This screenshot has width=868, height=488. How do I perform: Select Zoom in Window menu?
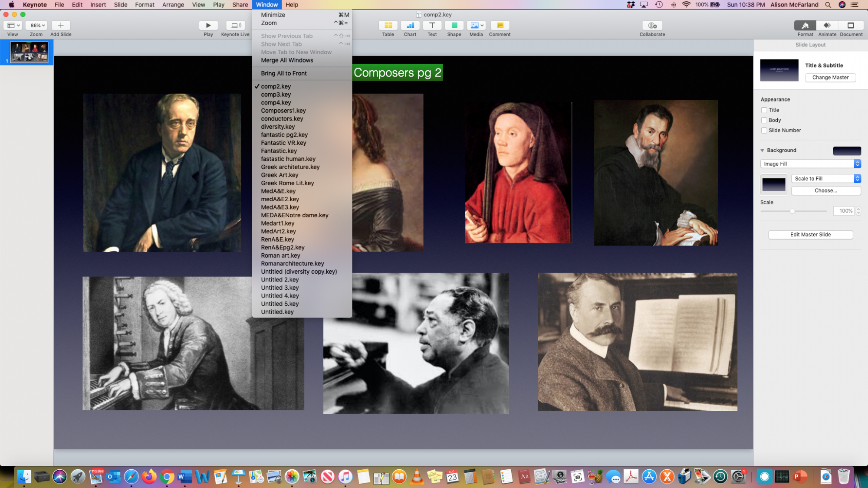pos(302,23)
